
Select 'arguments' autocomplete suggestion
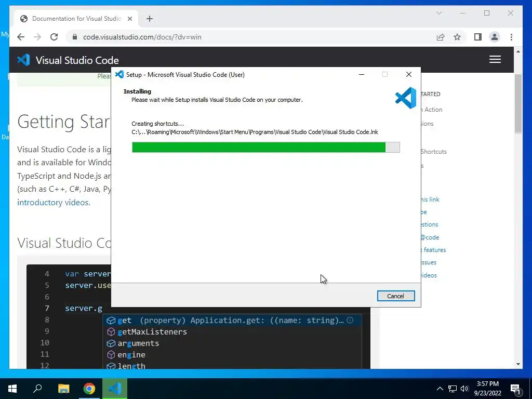[232, 343]
